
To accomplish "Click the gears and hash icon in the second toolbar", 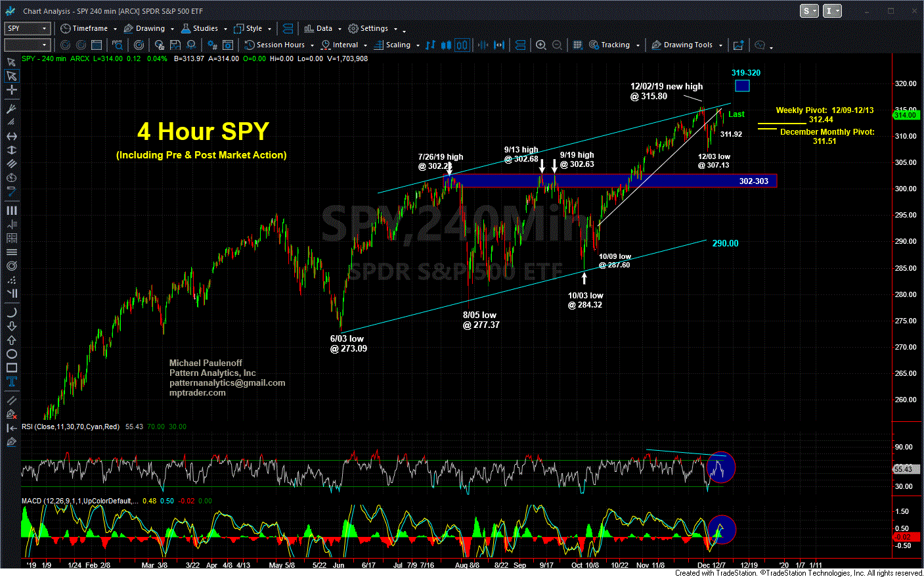I will tap(212, 45).
